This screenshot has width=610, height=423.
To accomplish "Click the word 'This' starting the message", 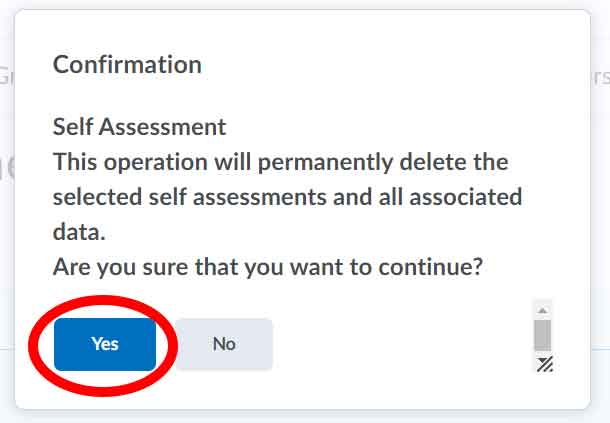I will [75, 162].
